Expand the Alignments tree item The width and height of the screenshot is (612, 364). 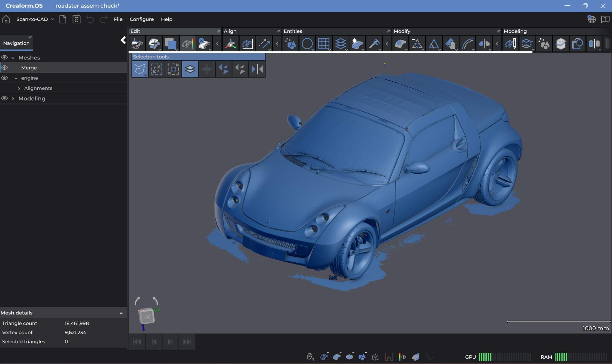pyautogui.click(x=19, y=88)
